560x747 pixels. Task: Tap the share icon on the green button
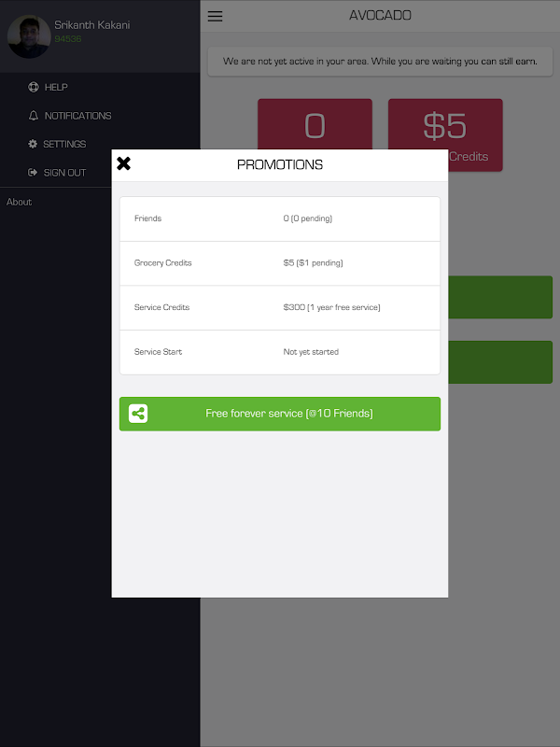coord(138,414)
